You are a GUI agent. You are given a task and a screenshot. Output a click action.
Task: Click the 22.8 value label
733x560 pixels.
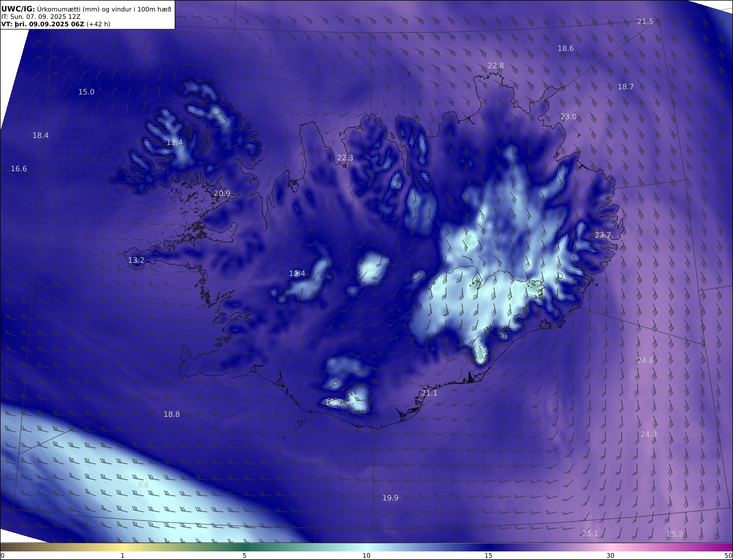[496, 66]
